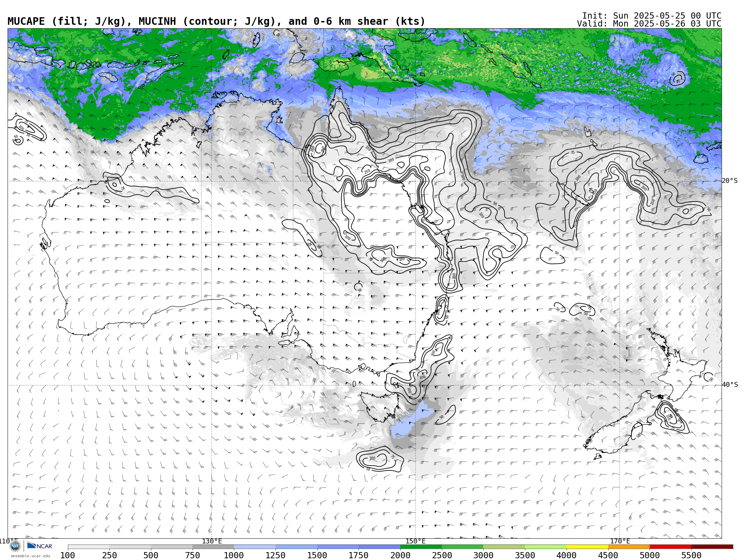Viewport: 744px width, 560px height.
Task: Pick the 1250–1500 light blue colorbar segment
Action: point(296,547)
